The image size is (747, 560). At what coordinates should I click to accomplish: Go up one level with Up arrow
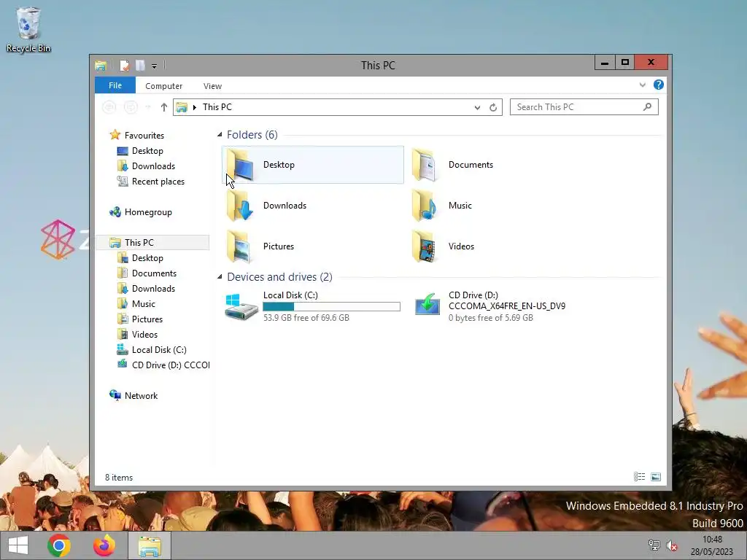click(x=164, y=107)
